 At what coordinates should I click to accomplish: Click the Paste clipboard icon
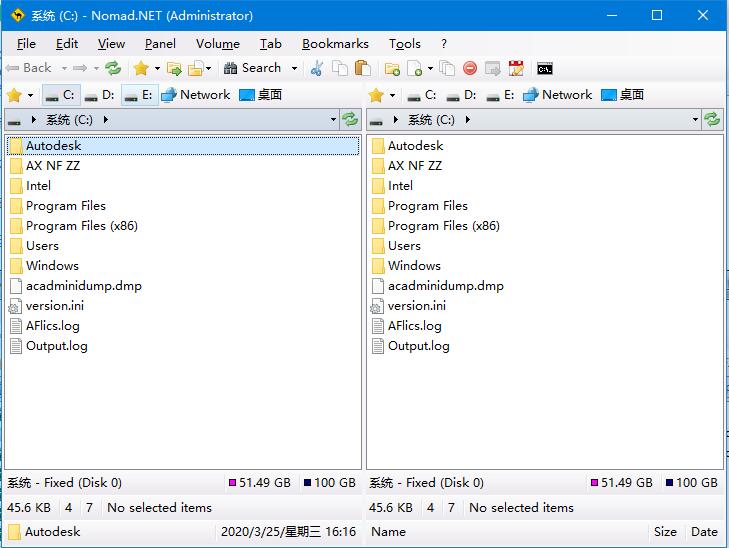coord(362,68)
